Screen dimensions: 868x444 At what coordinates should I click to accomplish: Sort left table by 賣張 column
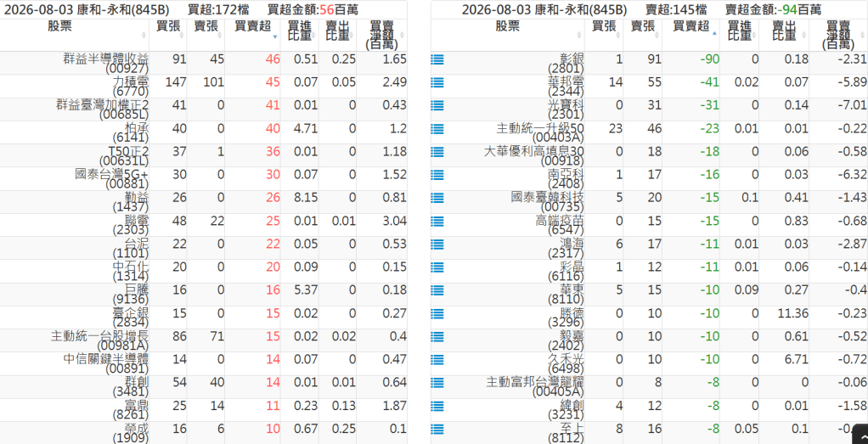click(206, 36)
